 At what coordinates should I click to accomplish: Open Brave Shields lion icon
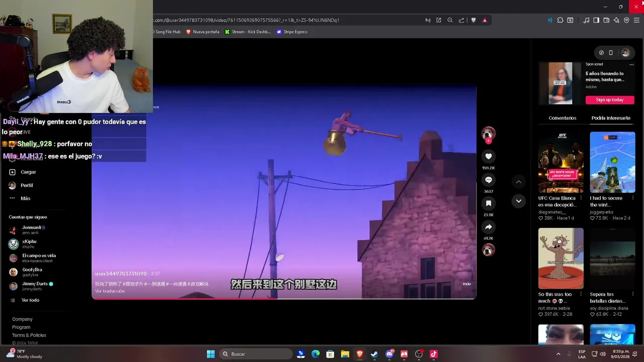(x=473, y=20)
